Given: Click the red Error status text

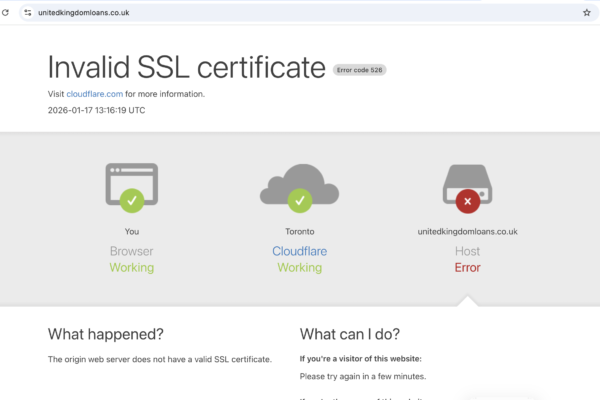Looking at the screenshot, I should pyautogui.click(x=467, y=268).
